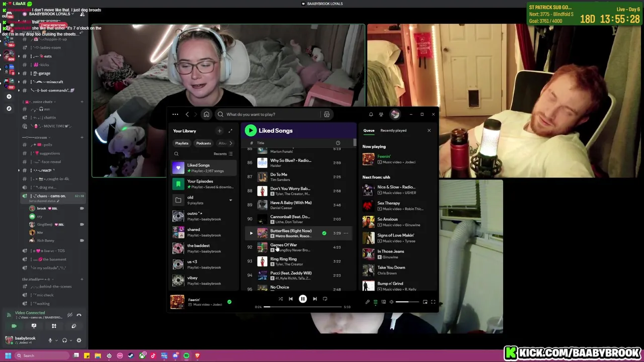Search within Your Library

pyautogui.click(x=176, y=154)
